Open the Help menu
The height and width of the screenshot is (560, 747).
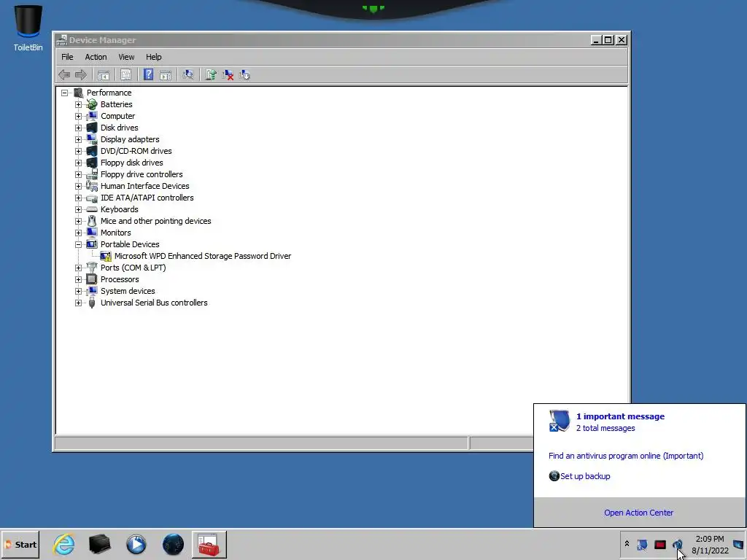153,57
